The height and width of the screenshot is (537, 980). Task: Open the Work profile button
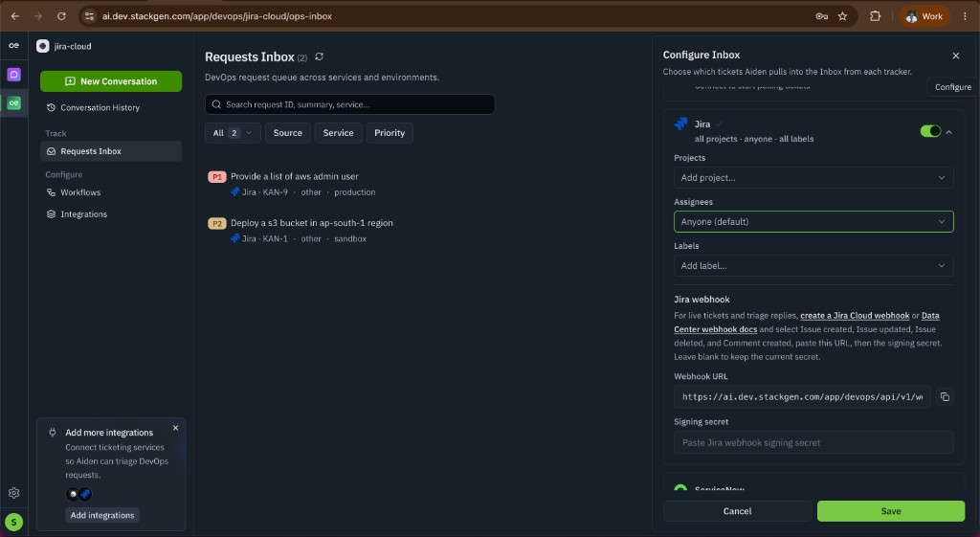pyautogui.click(x=924, y=16)
